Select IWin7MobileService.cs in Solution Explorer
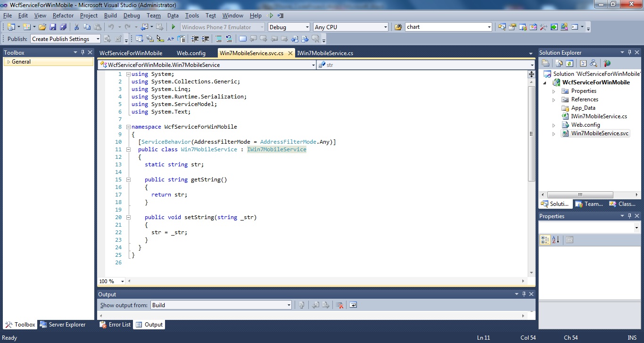This screenshot has width=644, height=343. pyautogui.click(x=599, y=116)
